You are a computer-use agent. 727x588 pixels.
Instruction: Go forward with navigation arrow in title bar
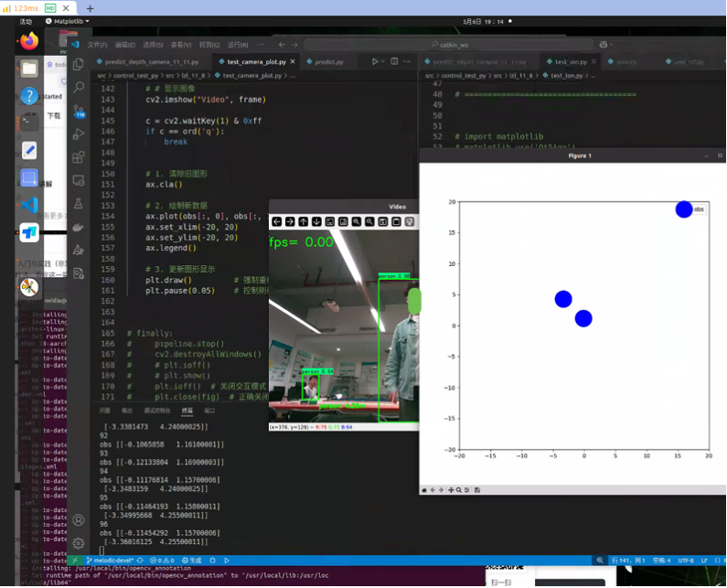(x=294, y=45)
